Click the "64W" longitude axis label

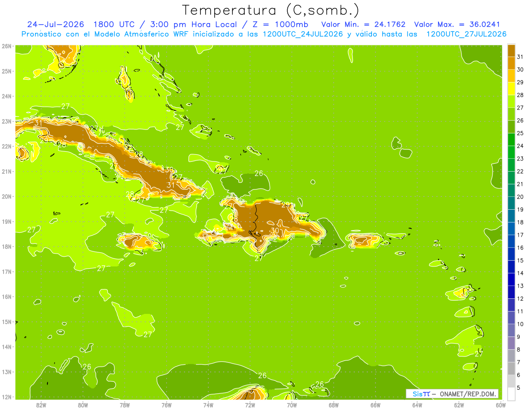pyautogui.click(x=417, y=405)
